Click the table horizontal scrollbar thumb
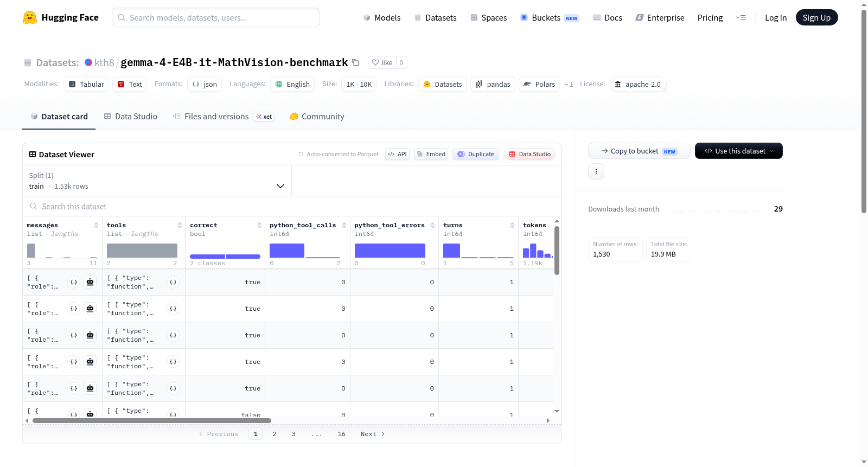This screenshot has width=868, height=467. click(x=152, y=420)
